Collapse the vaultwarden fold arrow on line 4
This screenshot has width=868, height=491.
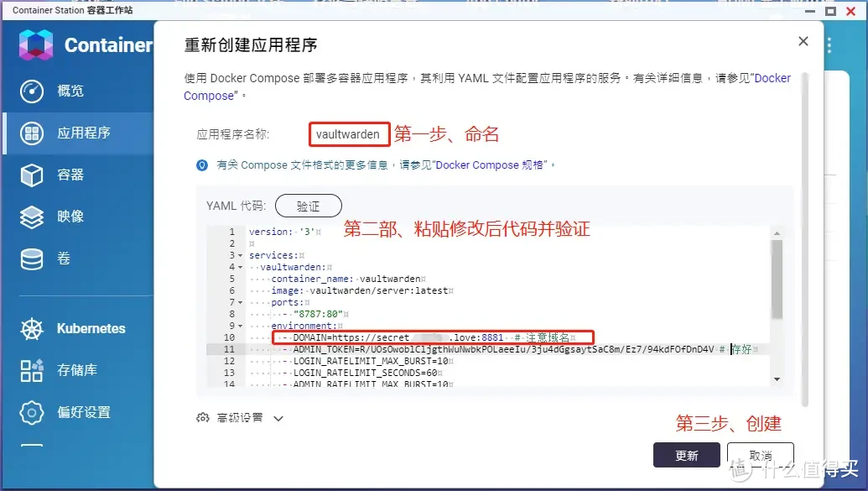click(240, 267)
